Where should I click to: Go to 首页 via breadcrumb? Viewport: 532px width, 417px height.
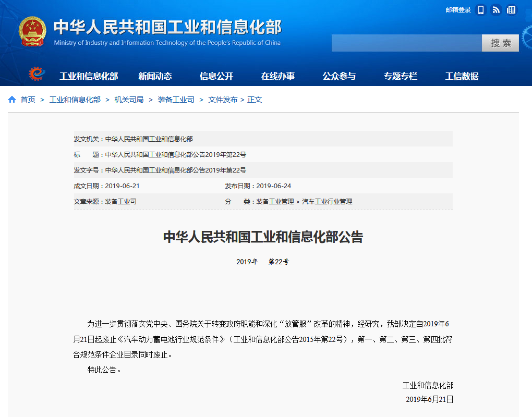(28, 100)
